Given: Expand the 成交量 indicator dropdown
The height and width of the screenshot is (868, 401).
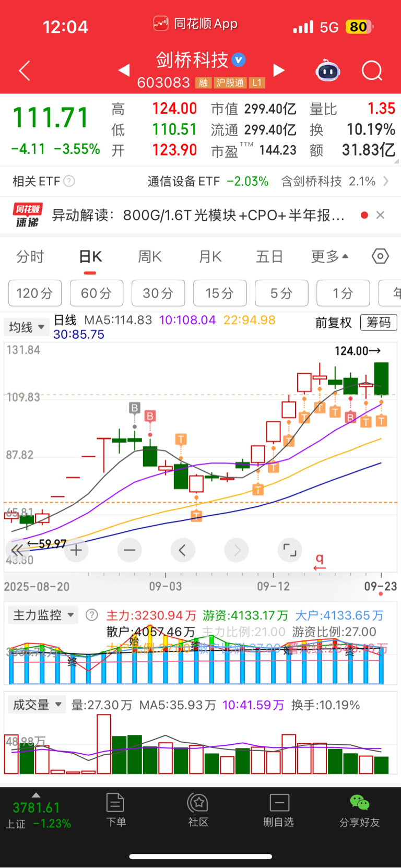Looking at the screenshot, I should point(37,705).
